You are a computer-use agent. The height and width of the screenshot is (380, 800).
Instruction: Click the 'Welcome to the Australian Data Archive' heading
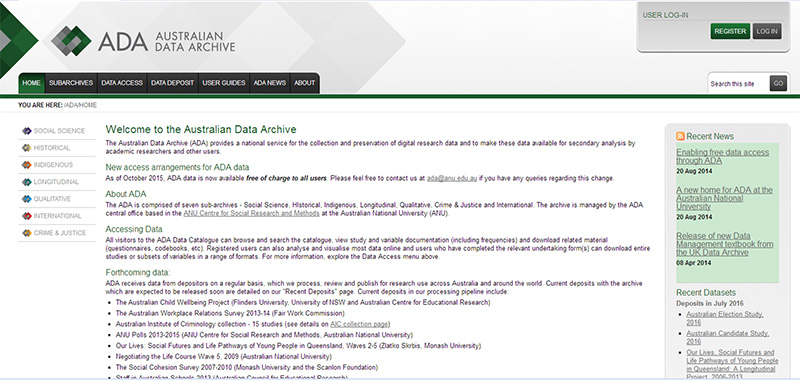point(201,130)
